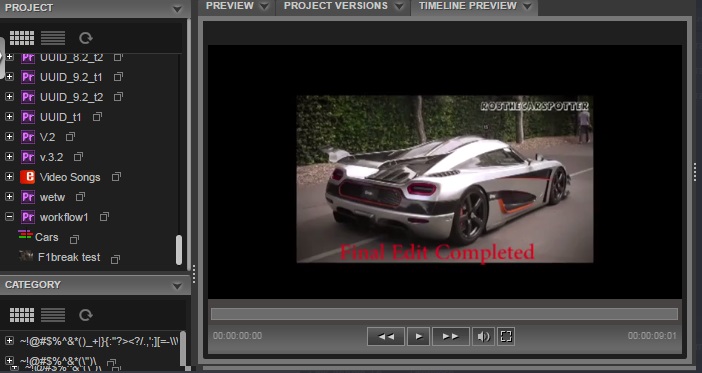Rewind the timeline preview
Viewport: 702px width, 373px height.
point(386,336)
